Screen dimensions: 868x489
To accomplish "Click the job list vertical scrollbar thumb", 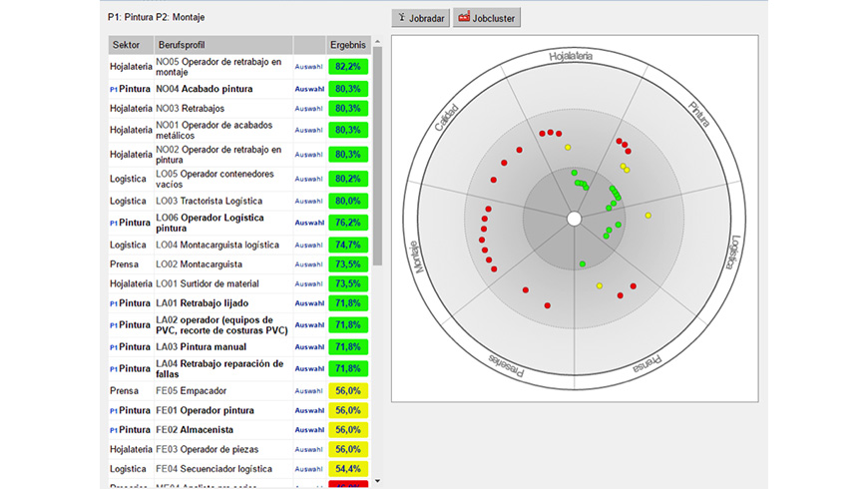I will (377, 156).
